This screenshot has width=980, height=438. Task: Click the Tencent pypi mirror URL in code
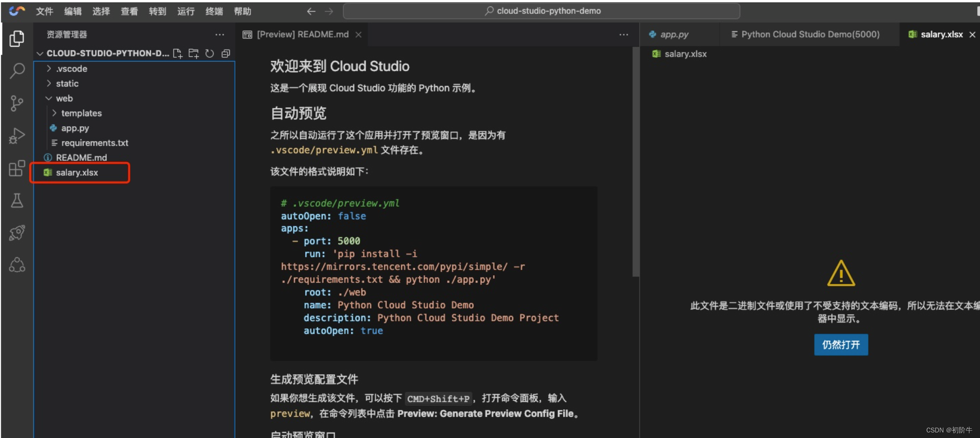pyautogui.click(x=394, y=267)
